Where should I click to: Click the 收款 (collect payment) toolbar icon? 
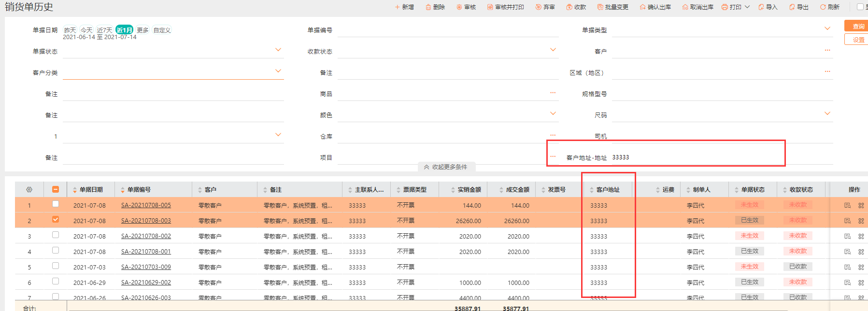569,7
